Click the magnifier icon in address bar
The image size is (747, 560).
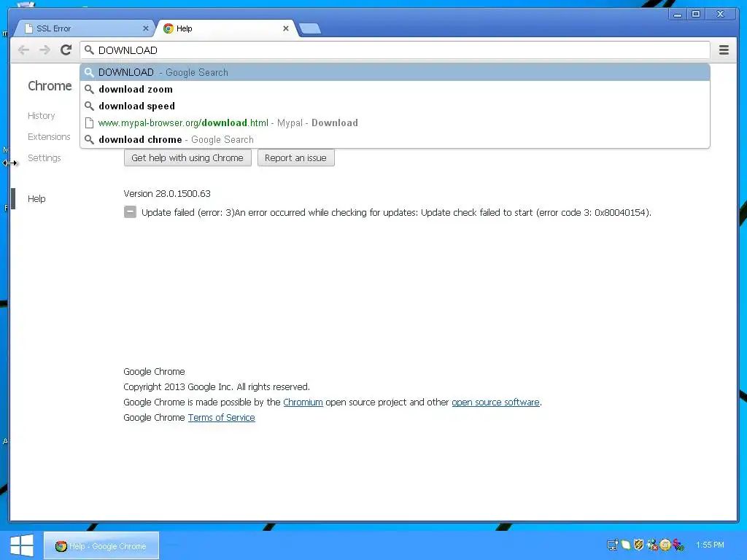[89, 50]
